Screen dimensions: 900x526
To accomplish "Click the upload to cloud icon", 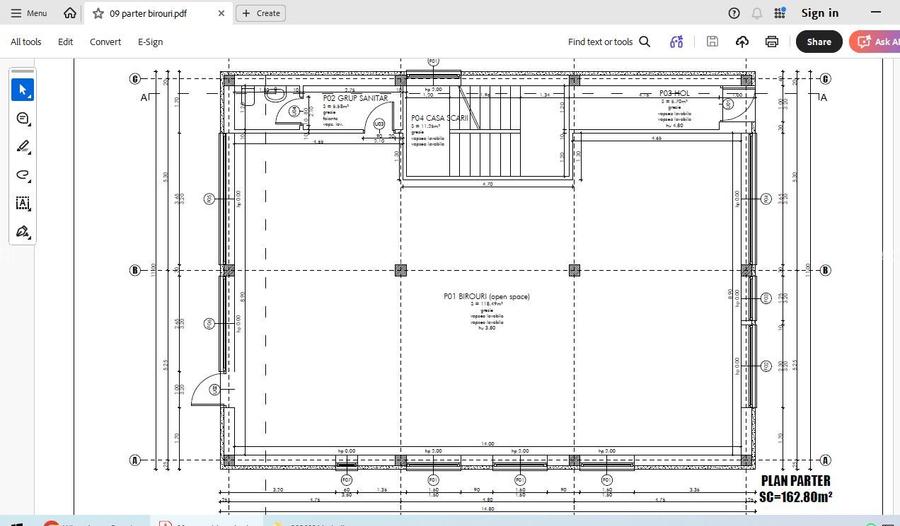I will 742,42.
